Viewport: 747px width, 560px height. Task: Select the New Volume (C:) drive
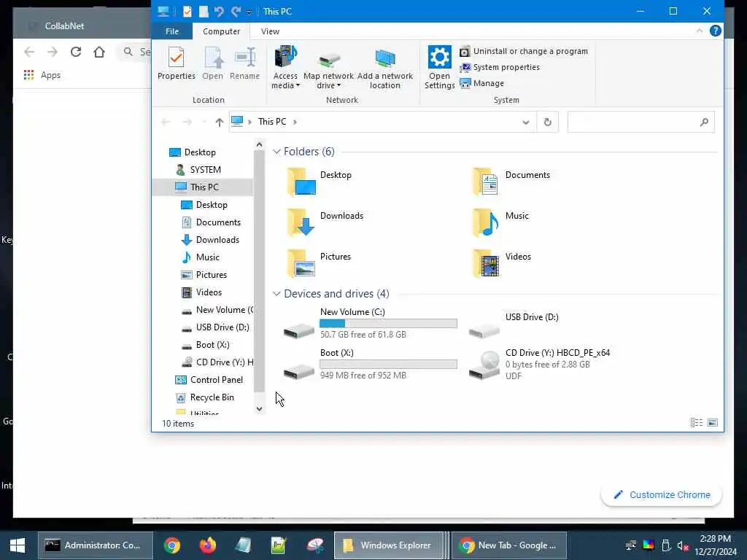pyautogui.click(x=370, y=323)
